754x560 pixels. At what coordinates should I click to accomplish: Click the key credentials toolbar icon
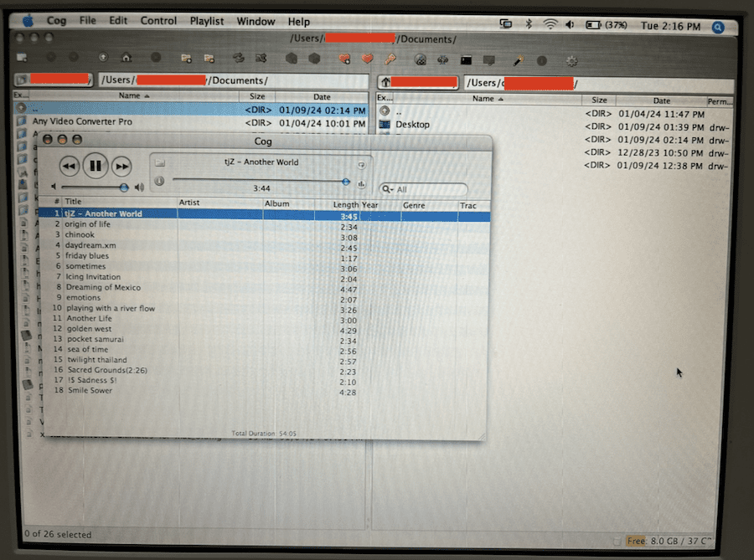390,59
